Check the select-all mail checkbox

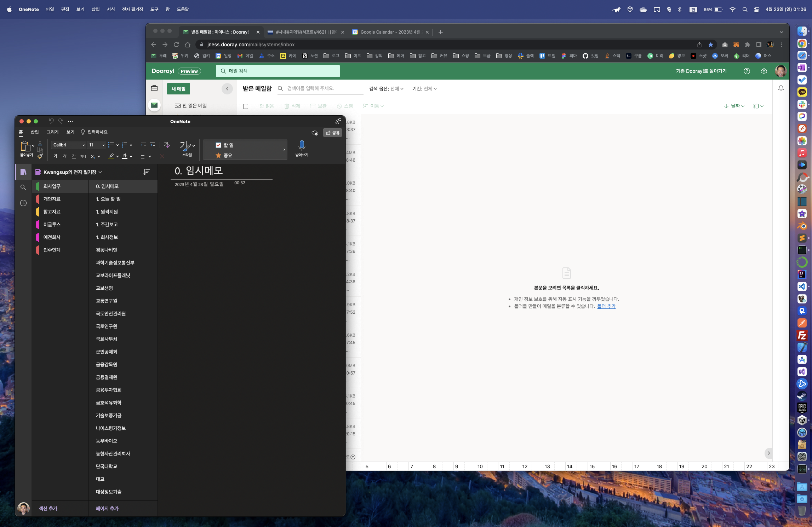(246, 106)
